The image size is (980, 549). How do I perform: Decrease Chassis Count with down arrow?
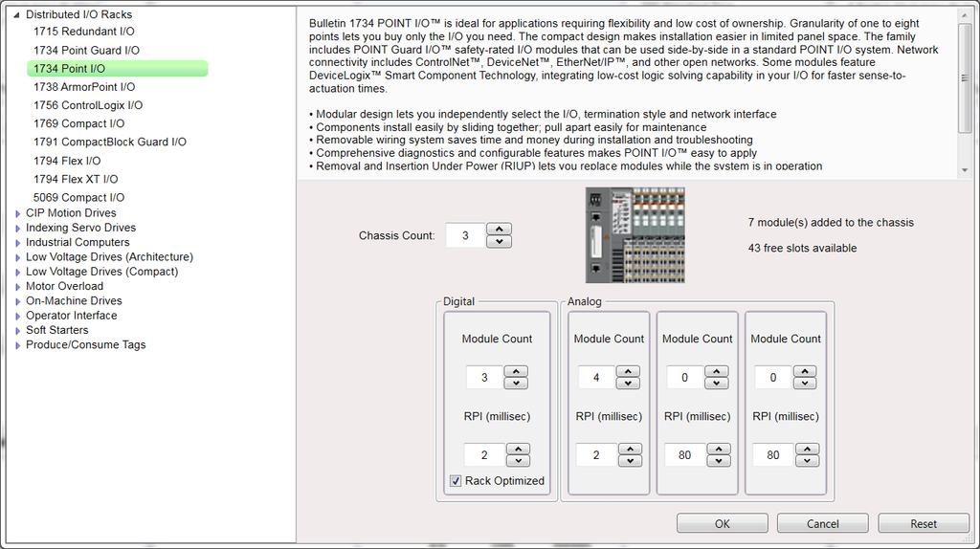pos(499,242)
